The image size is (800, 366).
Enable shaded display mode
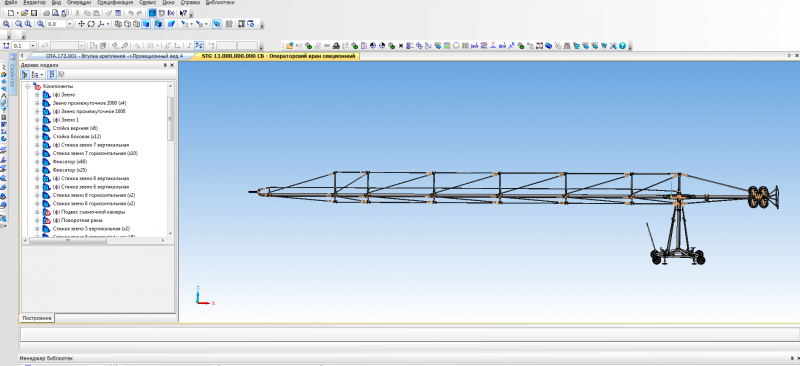point(146,24)
